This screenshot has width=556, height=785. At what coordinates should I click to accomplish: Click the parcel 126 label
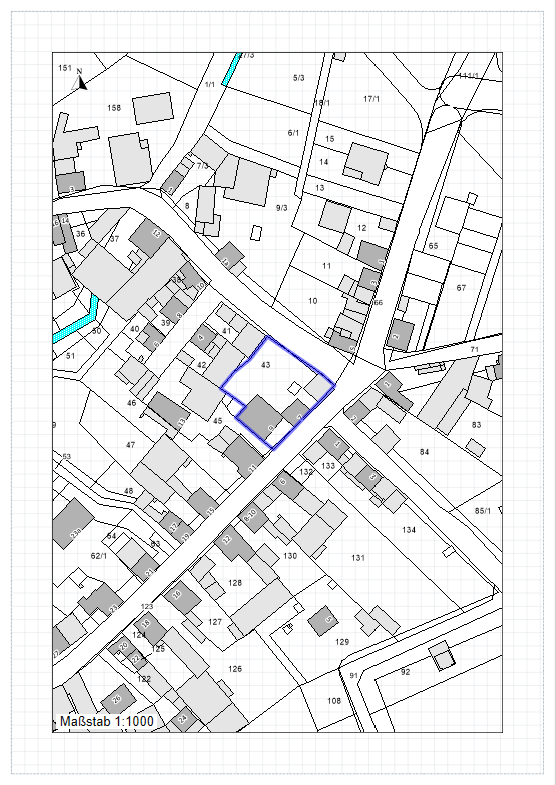click(235, 669)
